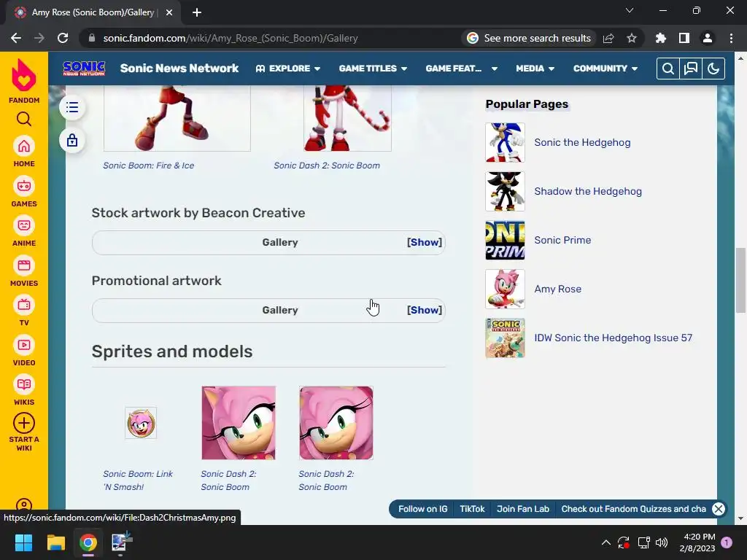Click the Sonic News Network title
The height and width of the screenshot is (560, 747).
click(x=179, y=69)
